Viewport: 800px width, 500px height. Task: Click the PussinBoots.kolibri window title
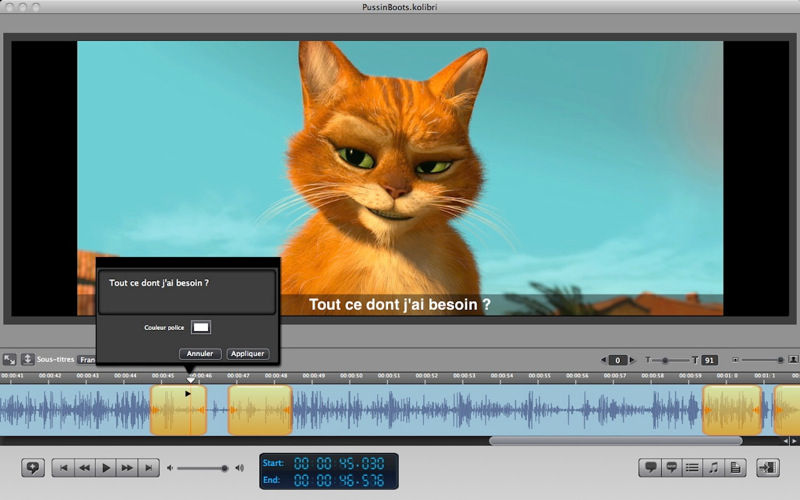[399, 7]
